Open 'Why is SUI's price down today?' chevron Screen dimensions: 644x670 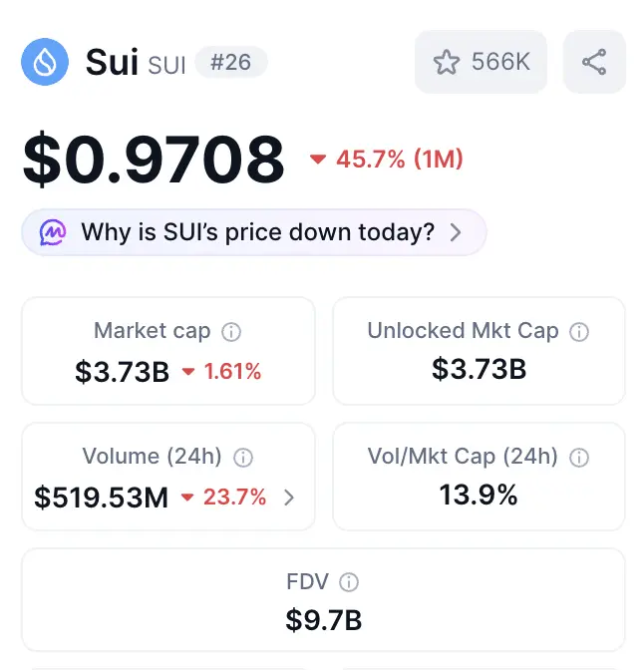tap(456, 232)
